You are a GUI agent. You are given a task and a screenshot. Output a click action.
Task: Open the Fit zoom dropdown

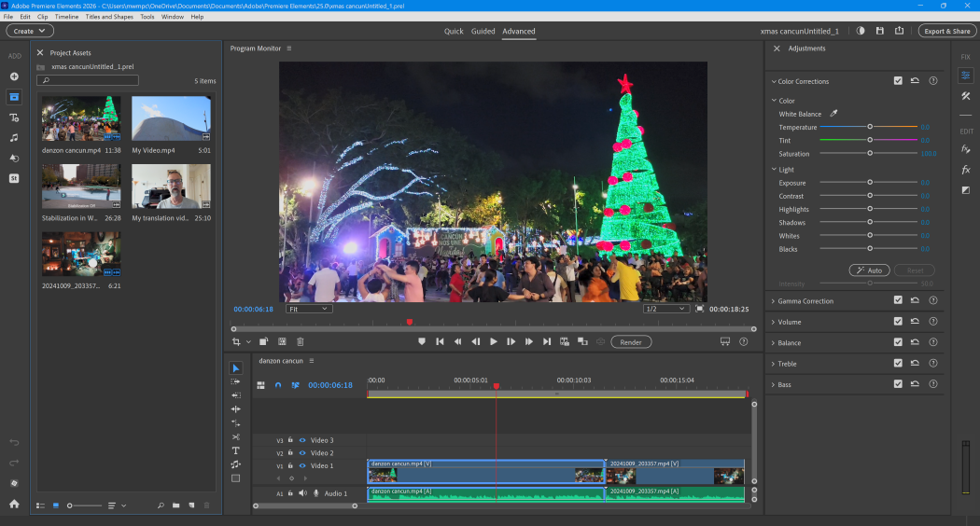307,309
